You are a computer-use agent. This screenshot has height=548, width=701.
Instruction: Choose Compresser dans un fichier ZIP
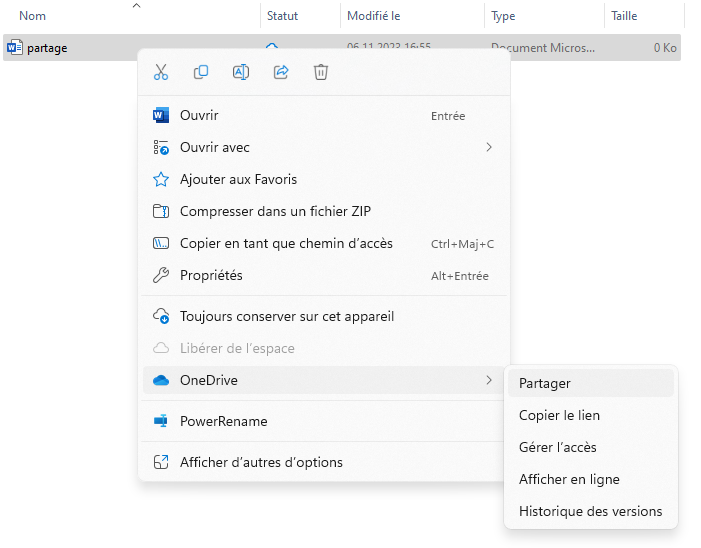(x=275, y=212)
